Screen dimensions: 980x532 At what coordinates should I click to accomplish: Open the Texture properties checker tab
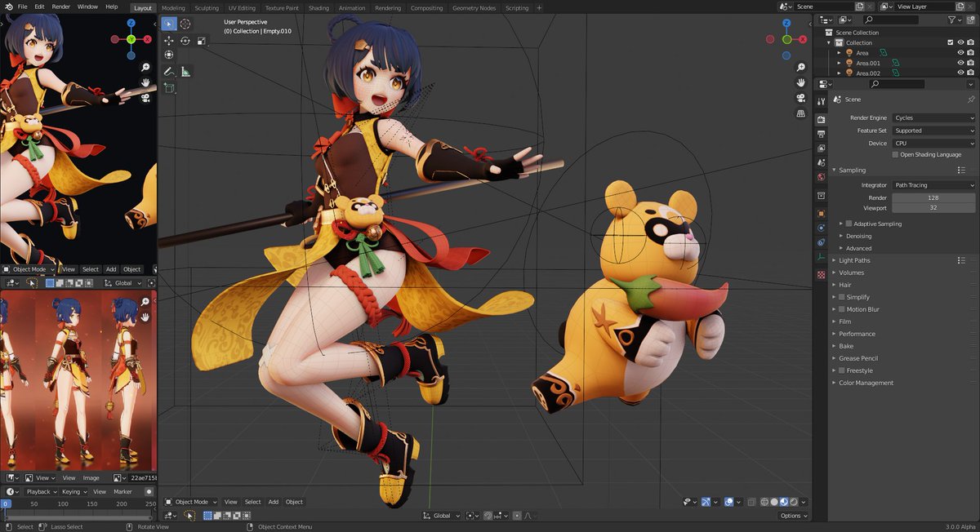click(821, 275)
